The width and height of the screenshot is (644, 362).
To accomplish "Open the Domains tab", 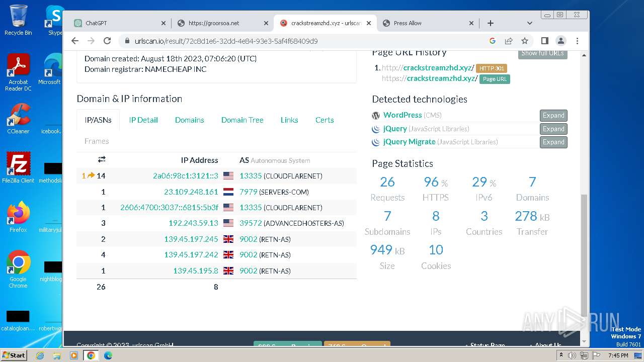I will pos(190,120).
